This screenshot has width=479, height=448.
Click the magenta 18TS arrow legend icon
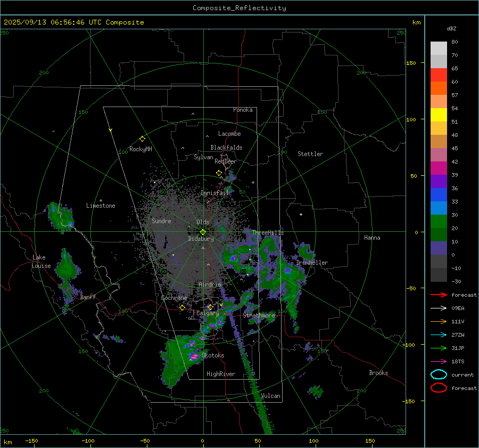(x=439, y=362)
